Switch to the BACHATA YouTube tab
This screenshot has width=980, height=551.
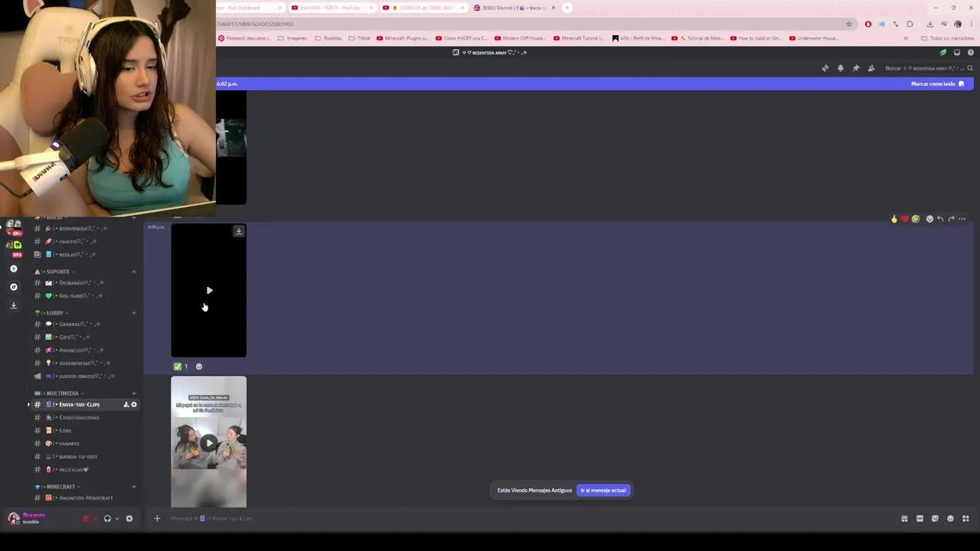pyautogui.click(x=331, y=8)
